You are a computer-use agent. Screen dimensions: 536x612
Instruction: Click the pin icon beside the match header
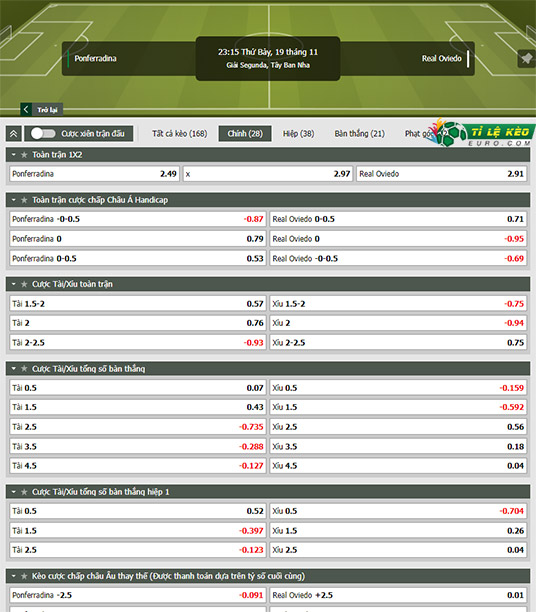tap(526, 59)
